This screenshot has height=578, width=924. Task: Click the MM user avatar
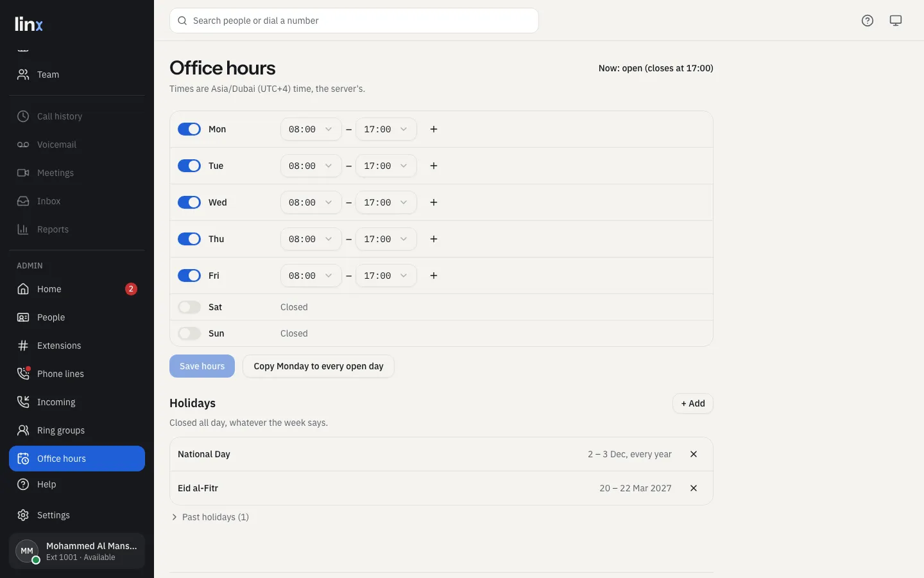pyautogui.click(x=27, y=551)
